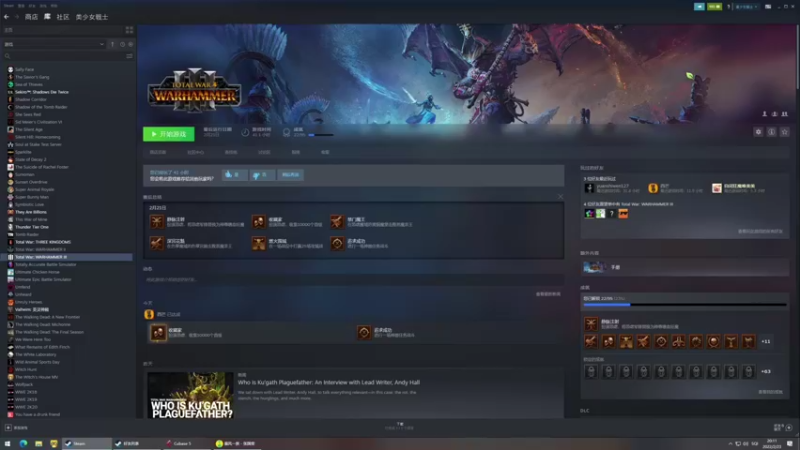
Task: Select What Remains of Edith Finch
Action: pos(42,347)
